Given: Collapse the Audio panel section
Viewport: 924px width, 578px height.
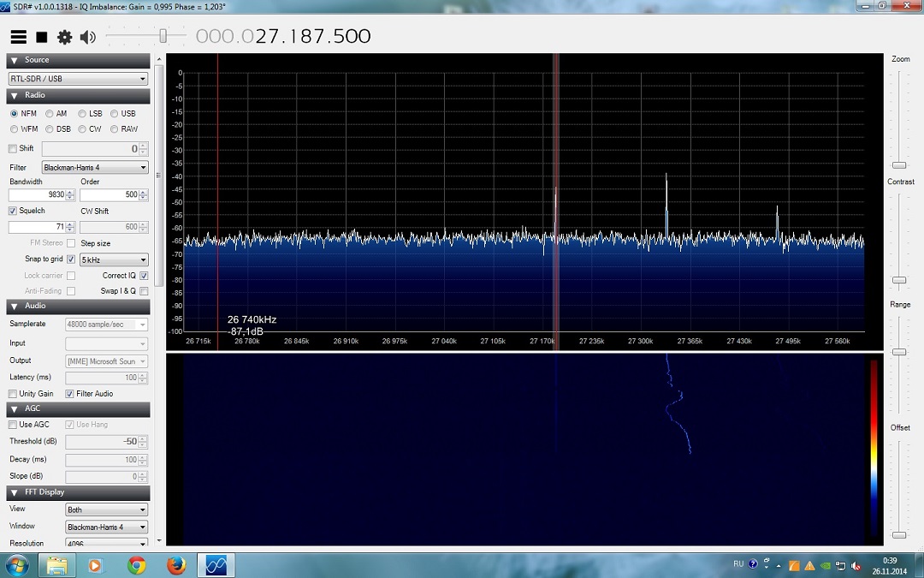Looking at the screenshot, I should (x=15, y=306).
